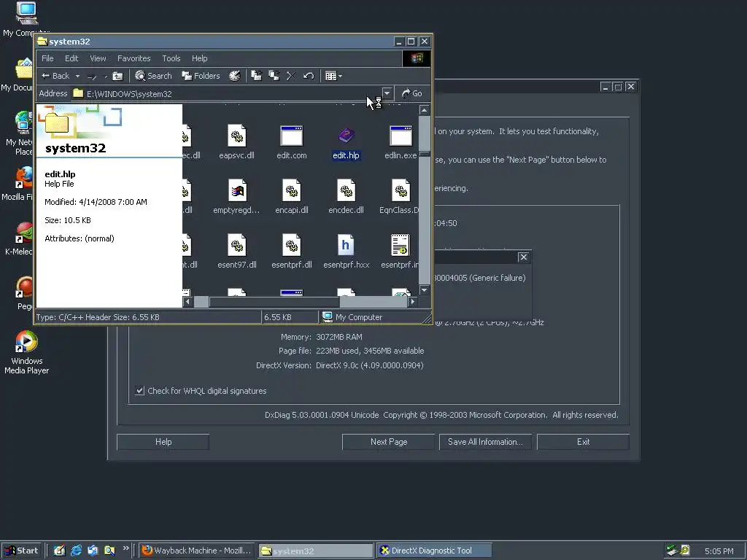The image size is (747, 560).
Task: Expand the Quick Launch overflow chevron
Action: [125, 548]
